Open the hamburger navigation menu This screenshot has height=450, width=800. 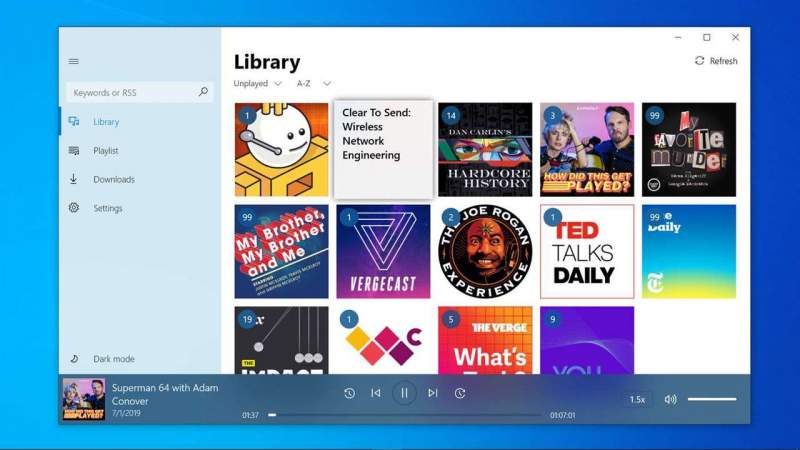tap(73, 61)
